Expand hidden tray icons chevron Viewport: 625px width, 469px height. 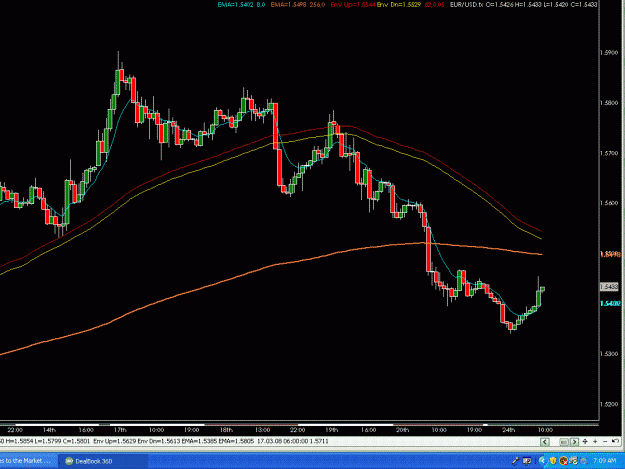tap(543, 461)
